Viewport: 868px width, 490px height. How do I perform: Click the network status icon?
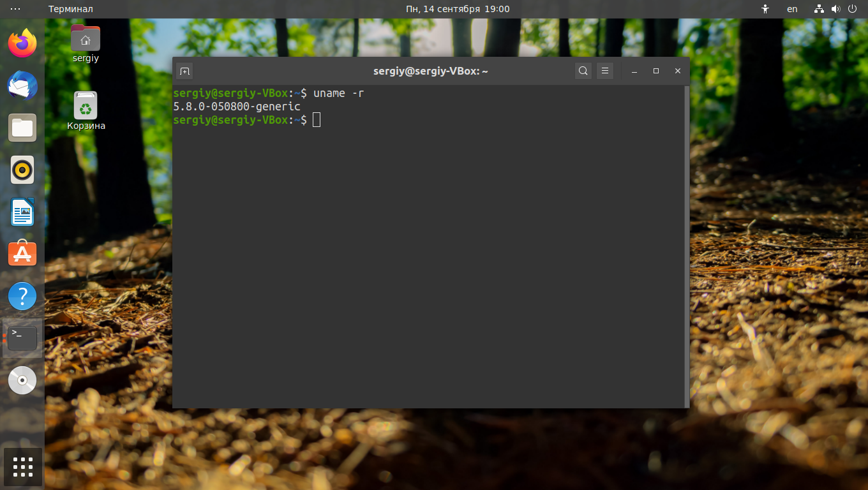coord(819,9)
